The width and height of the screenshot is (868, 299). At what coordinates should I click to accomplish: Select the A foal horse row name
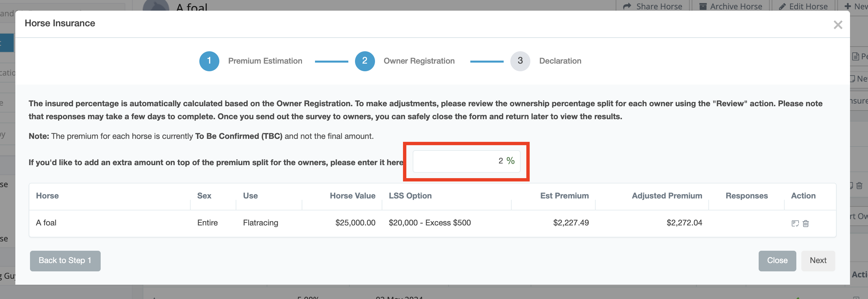tap(46, 223)
